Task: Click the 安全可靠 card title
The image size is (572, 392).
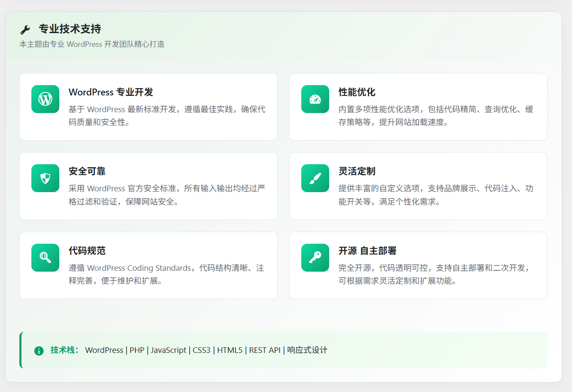Action: pyautogui.click(x=87, y=171)
